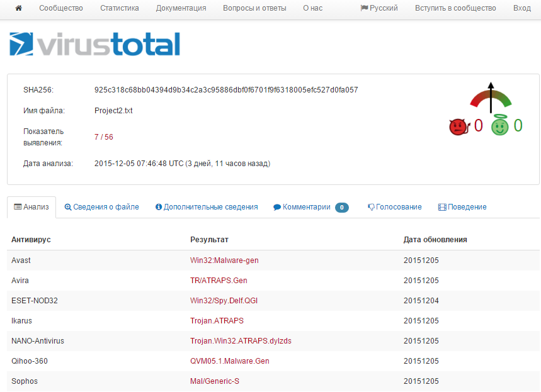541x392 pixels.
Task: Click the Mal/Generic-S result
Action: [x=215, y=381]
